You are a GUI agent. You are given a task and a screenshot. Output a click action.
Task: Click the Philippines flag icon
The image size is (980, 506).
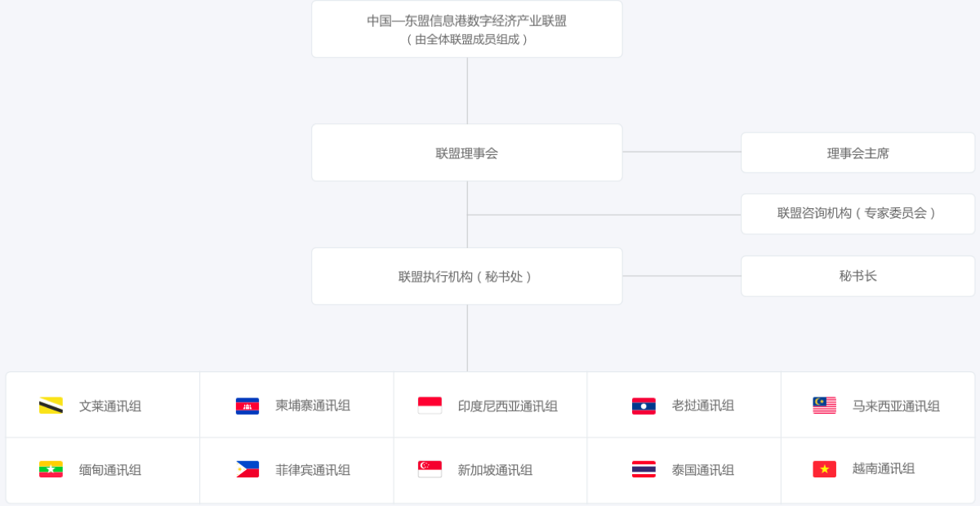[247, 469]
